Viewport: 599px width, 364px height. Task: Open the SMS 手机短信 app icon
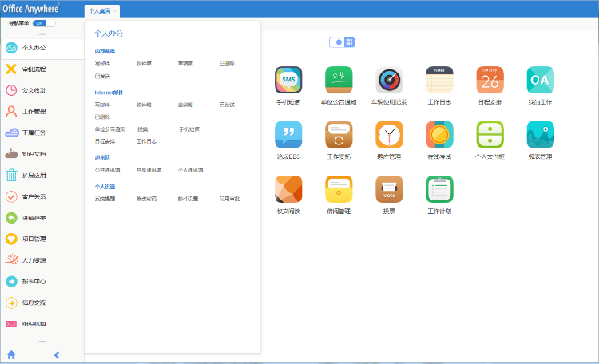click(288, 80)
